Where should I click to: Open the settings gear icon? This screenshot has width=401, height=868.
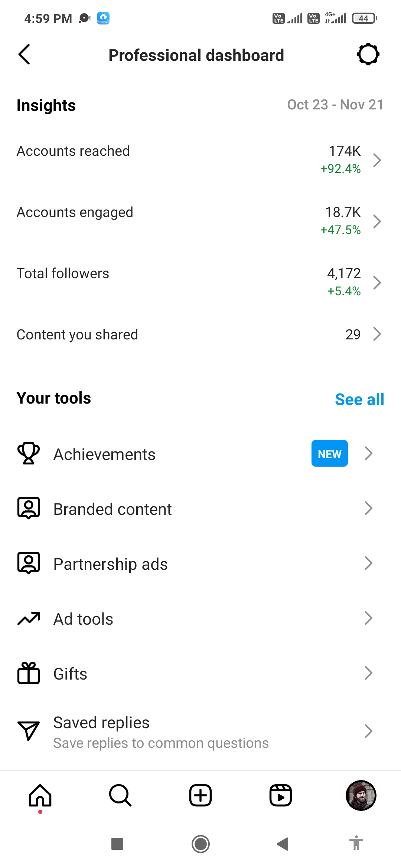point(368,54)
